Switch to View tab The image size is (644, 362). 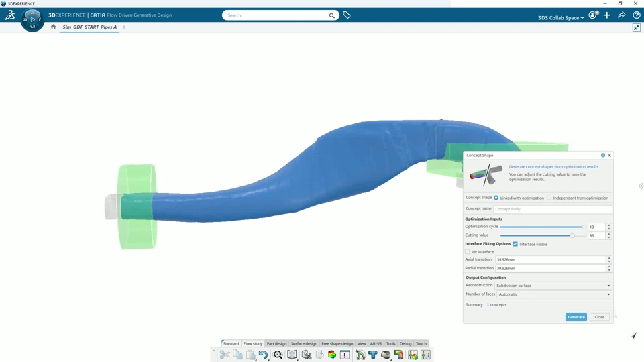pos(362,343)
